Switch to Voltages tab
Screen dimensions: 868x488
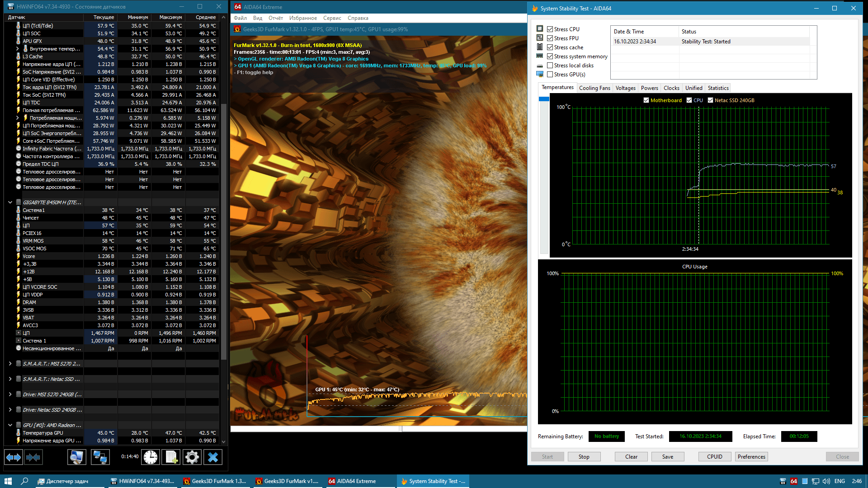(x=625, y=88)
